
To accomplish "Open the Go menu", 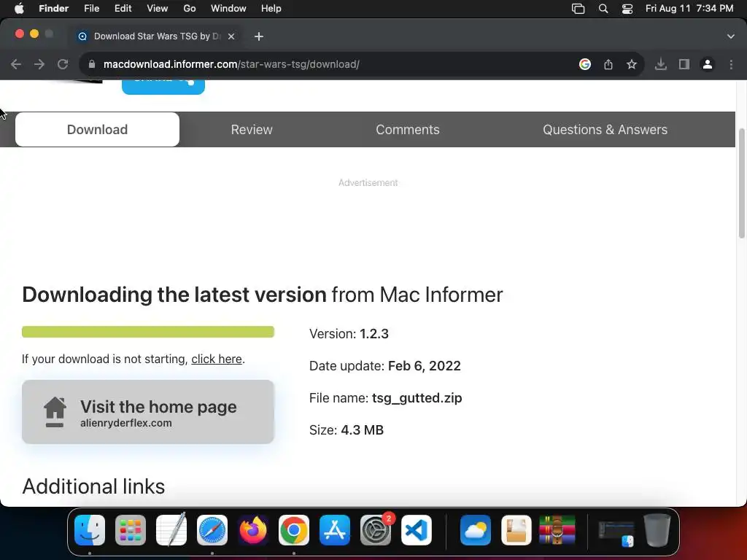I will [x=190, y=9].
